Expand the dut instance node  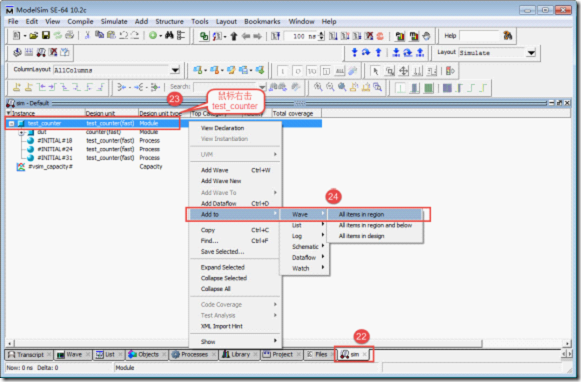click(x=21, y=132)
